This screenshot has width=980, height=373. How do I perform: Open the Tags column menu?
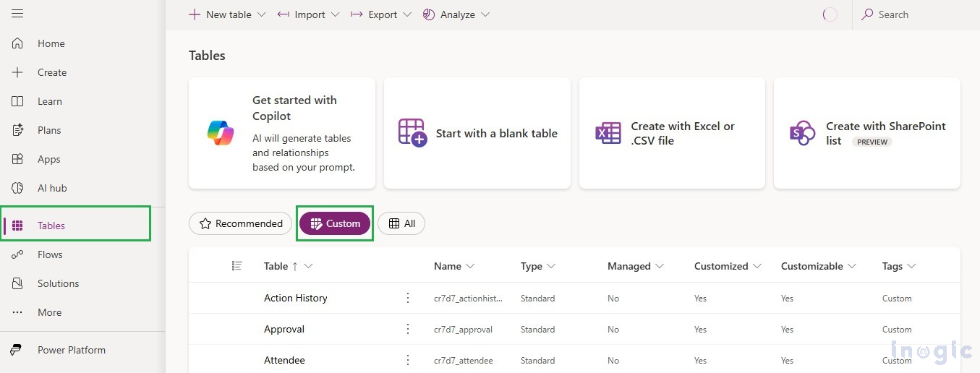(x=899, y=266)
